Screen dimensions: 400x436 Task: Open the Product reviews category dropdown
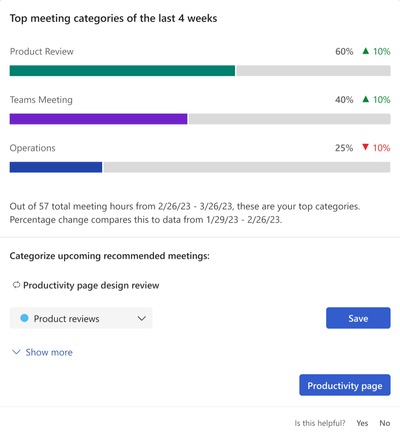point(81,318)
